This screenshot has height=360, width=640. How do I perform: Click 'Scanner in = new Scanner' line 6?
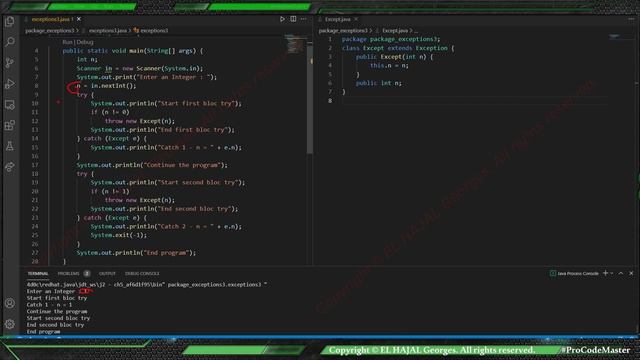point(140,68)
